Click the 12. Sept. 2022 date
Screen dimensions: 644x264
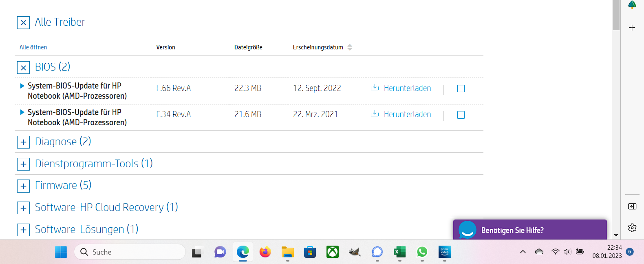click(x=317, y=88)
